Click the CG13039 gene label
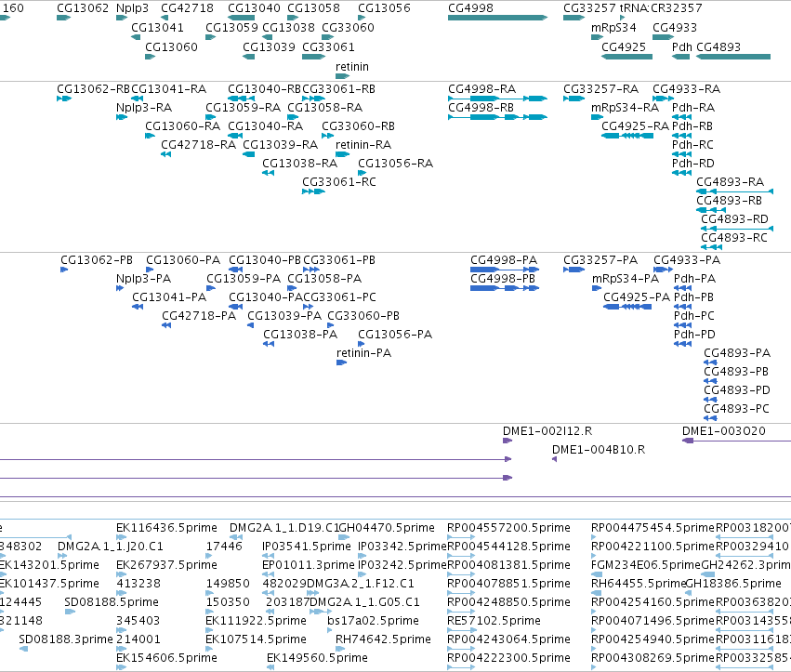The height and width of the screenshot is (672, 791). pyautogui.click(x=269, y=46)
